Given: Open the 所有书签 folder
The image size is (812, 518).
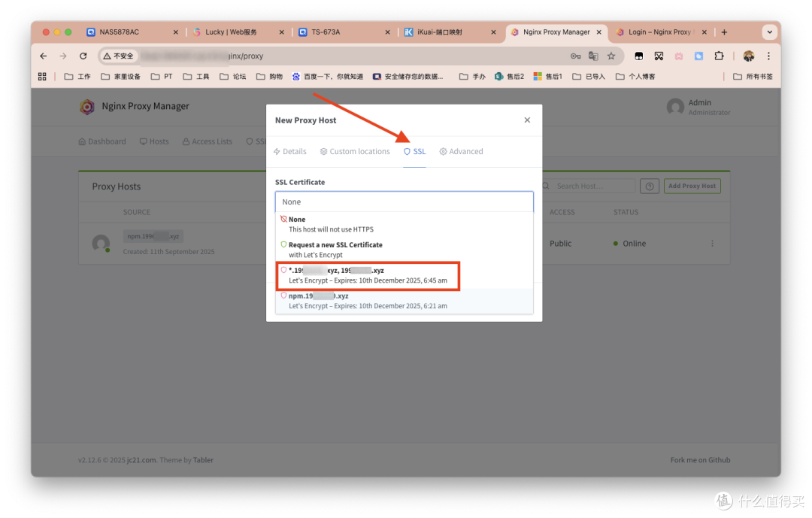Looking at the screenshot, I should (753, 76).
